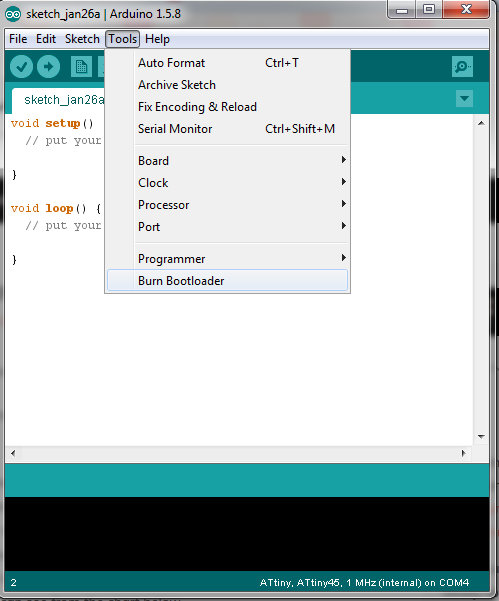Open the Help menu
This screenshot has width=499, height=601.
tap(157, 39)
